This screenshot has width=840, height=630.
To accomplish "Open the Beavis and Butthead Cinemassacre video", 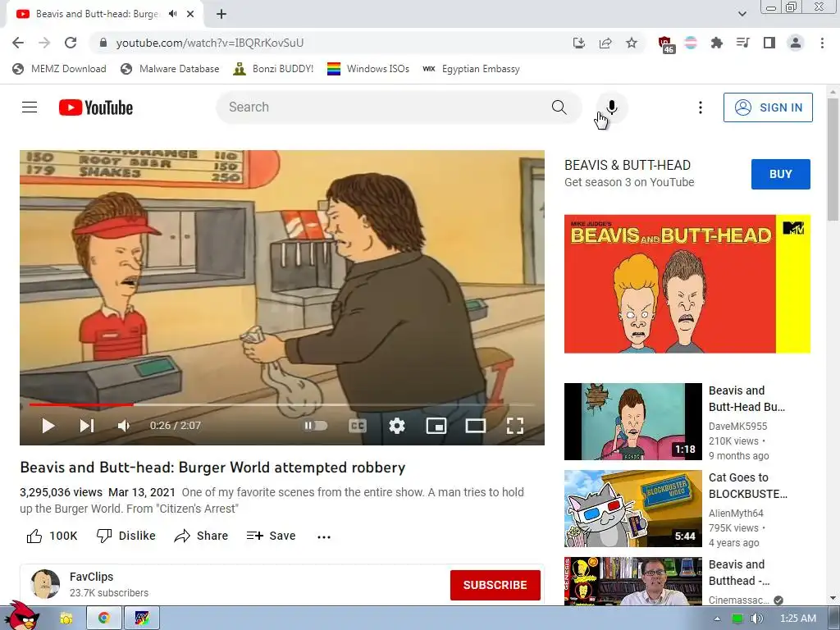I will 632,581.
